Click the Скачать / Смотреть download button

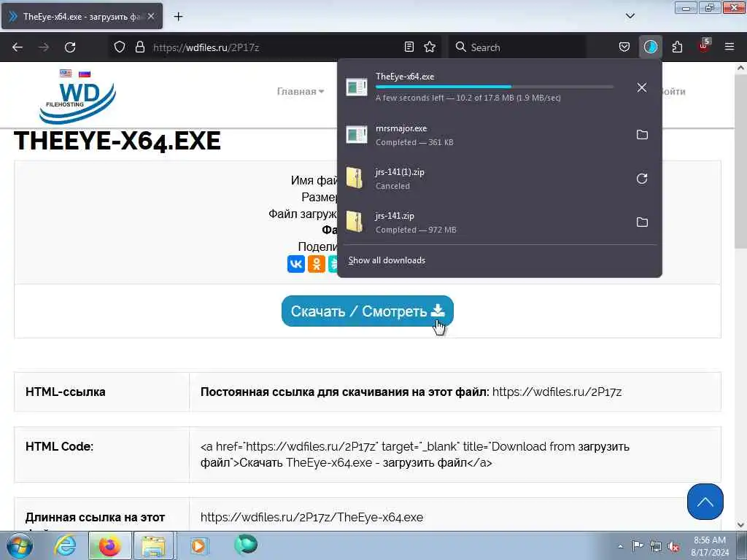coord(368,311)
